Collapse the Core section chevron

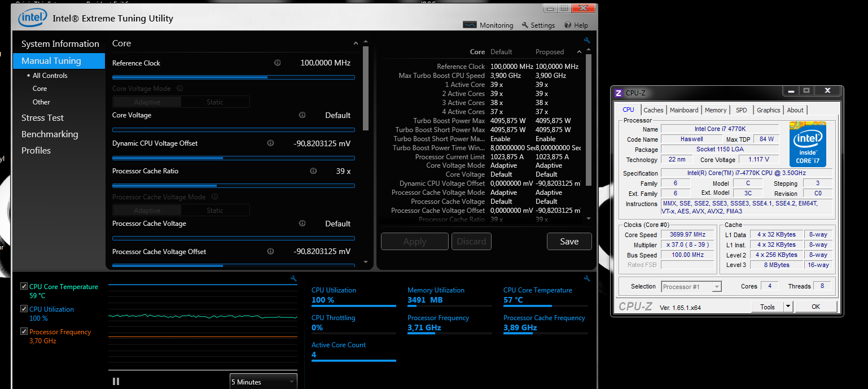pos(356,43)
